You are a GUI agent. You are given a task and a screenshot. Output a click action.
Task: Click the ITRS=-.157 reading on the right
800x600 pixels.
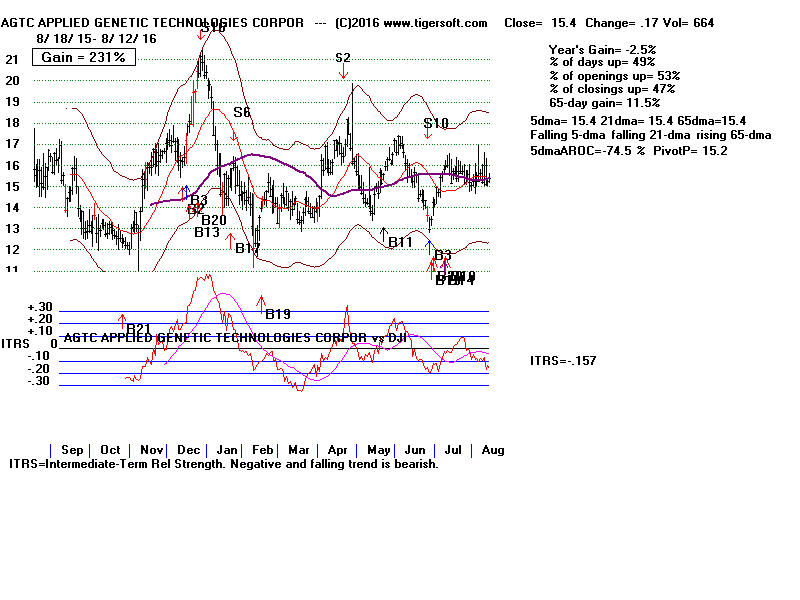(563, 360)
